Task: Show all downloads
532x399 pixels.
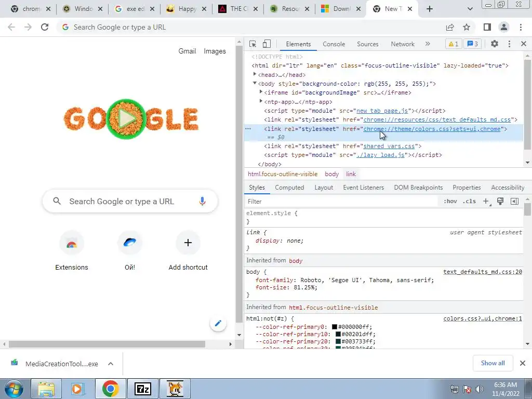Action: 493,363
